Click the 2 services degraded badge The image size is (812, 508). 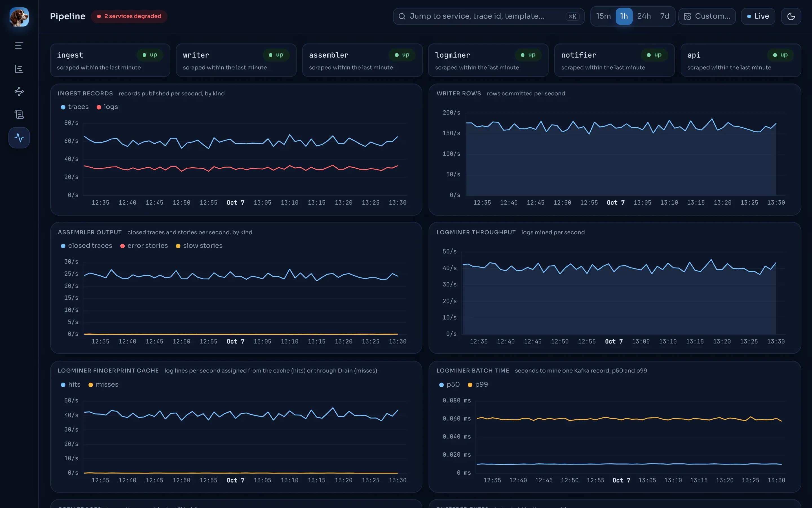click(129, 16)
